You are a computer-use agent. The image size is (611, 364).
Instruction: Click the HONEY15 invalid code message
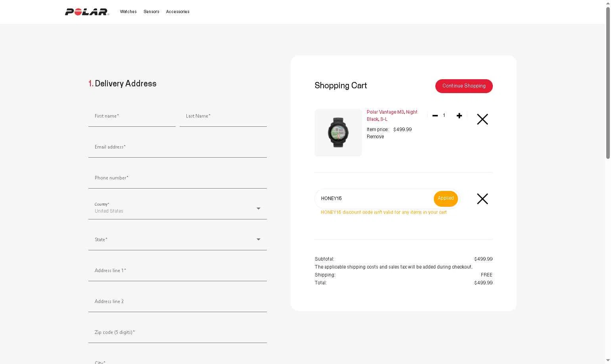coord(384,212)
